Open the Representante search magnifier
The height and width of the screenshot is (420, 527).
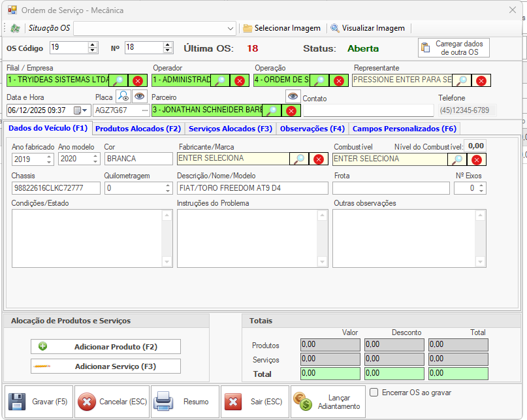click(x=462, y=80)
